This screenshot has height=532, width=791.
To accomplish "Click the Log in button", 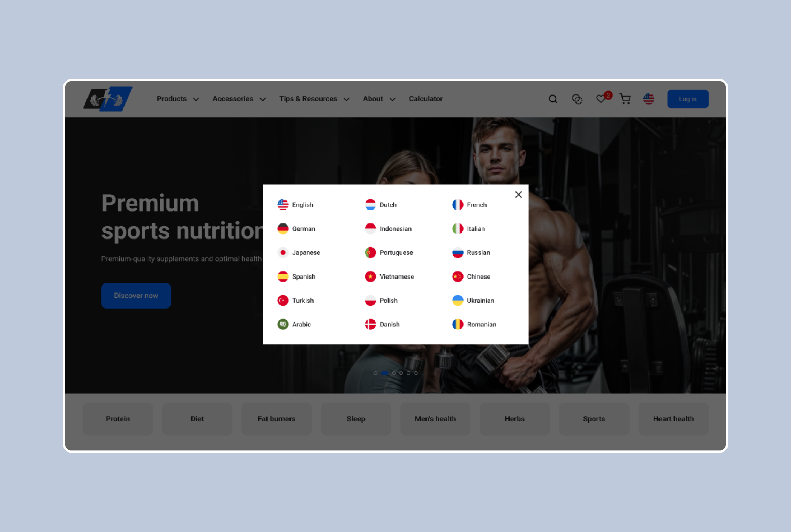I will 688,99.
